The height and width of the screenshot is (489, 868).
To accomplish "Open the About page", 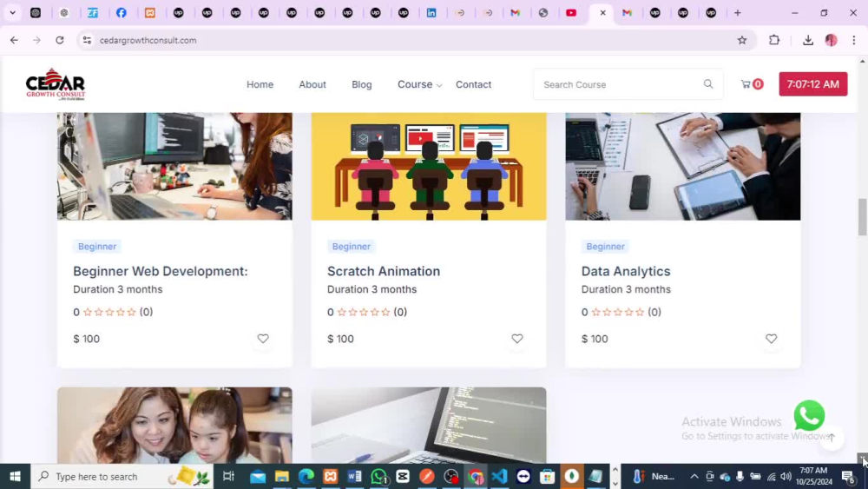I will pyautogui.click(x=312, y=84).
